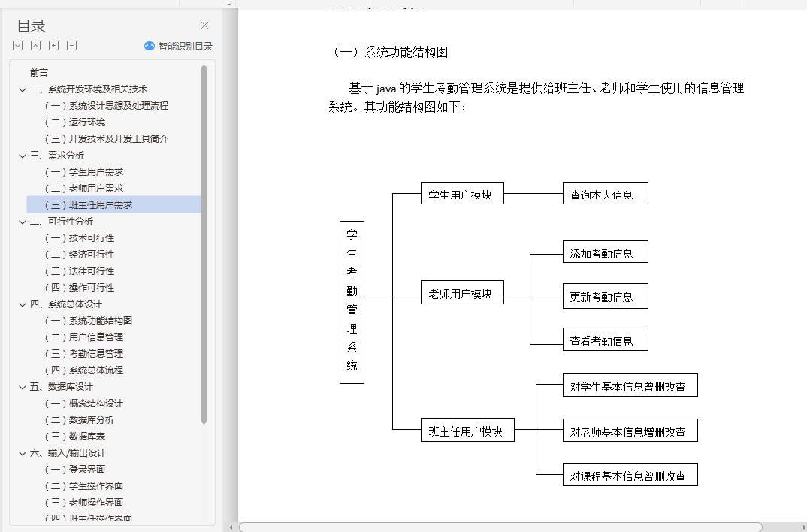
Task: Click the outline pane vertical scrollbar
Action: pyautogui.click(x=204, y=244)
